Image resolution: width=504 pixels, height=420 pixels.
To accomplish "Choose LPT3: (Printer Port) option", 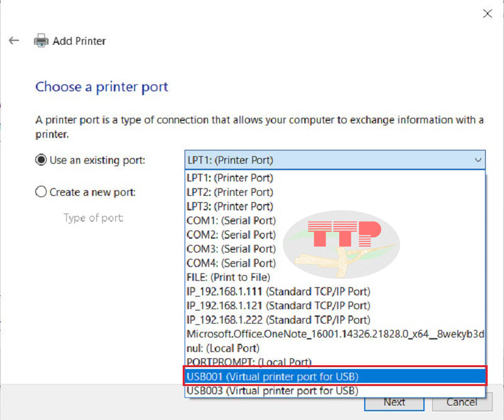I will pos(335,206).
